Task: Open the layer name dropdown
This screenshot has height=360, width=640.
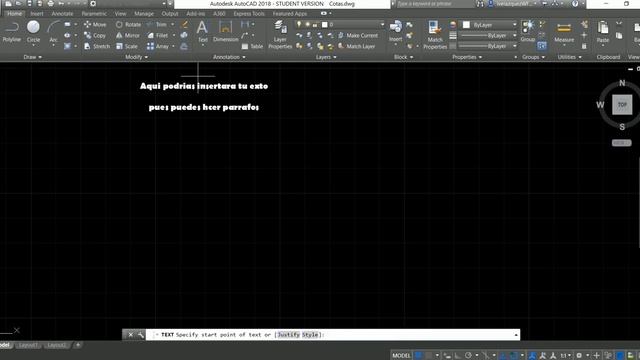Action: 340,25
